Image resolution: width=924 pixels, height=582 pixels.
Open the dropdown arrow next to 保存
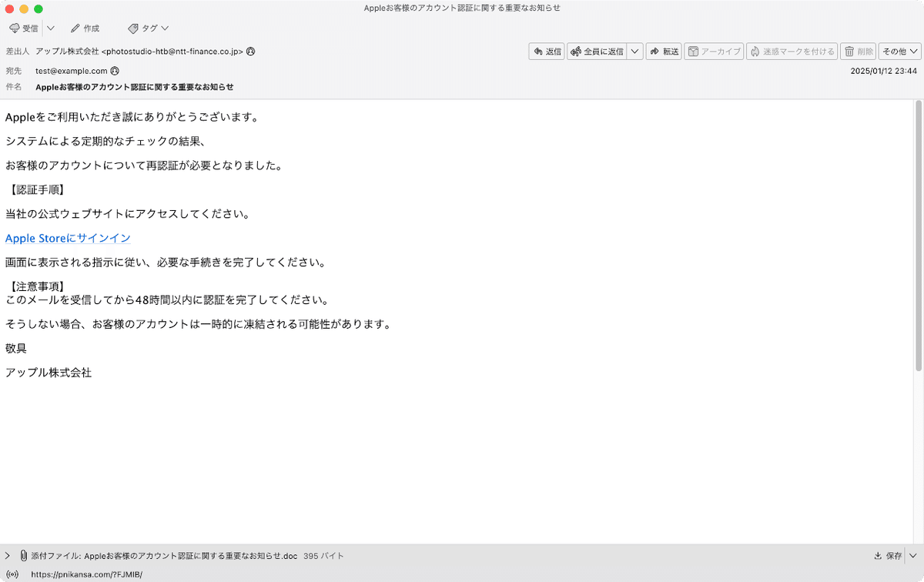(914, 555)
